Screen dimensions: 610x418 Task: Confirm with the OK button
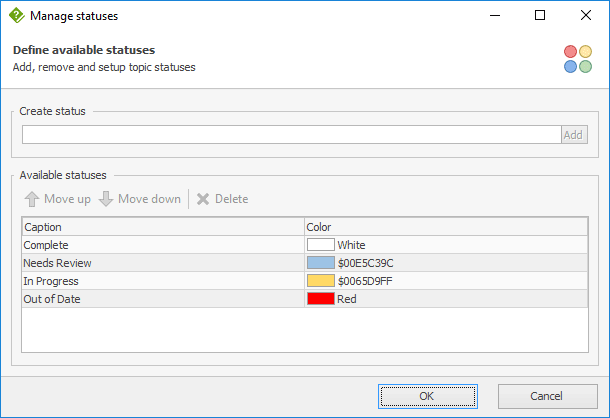(x=428, y=396)
